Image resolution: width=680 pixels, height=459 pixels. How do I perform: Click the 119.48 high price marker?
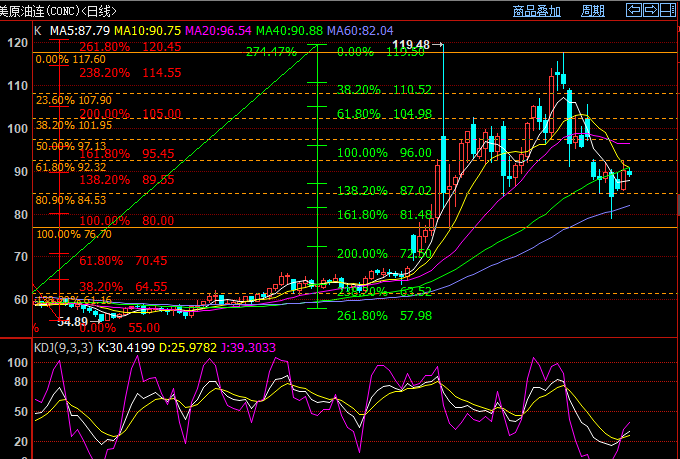412,46
